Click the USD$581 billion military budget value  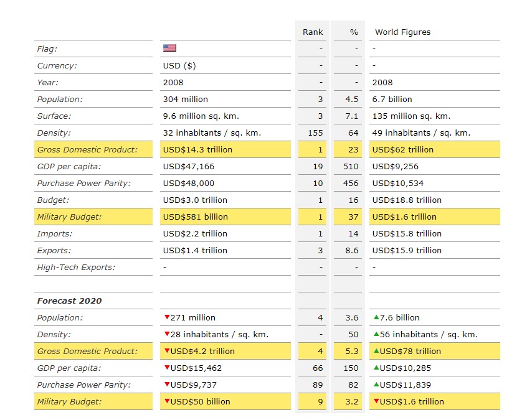(x=195, y=217)
